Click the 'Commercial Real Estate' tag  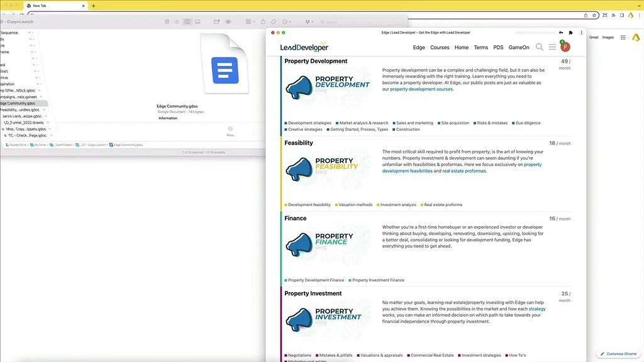430,356
